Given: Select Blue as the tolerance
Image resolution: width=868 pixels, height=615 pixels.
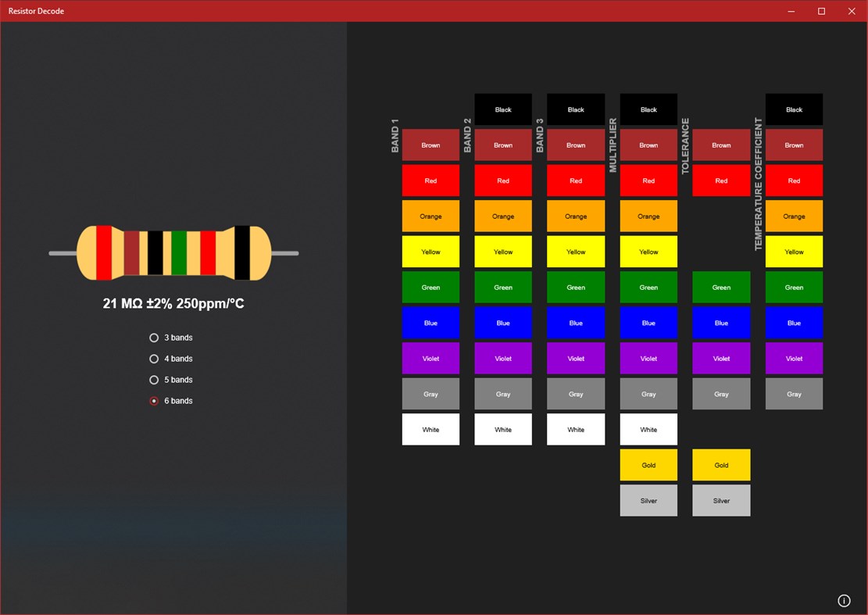Looking at the screenshot, I should pos(720,322).
